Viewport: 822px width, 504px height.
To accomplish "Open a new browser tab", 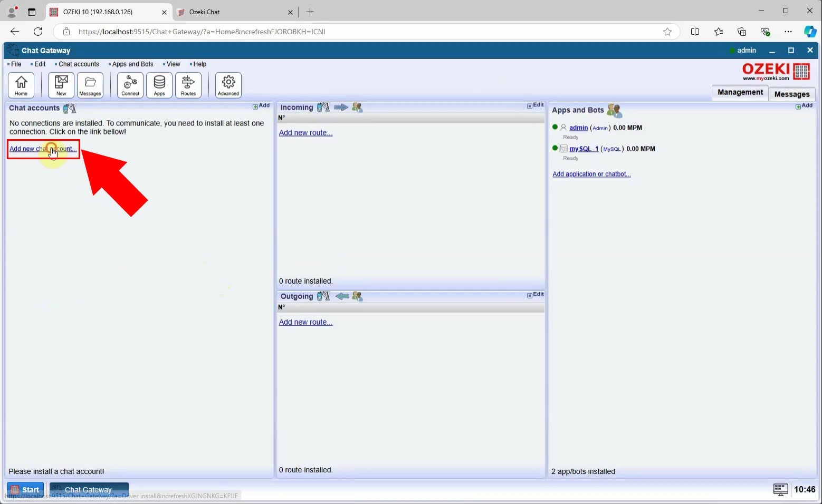I will click(x=310, y=12).
